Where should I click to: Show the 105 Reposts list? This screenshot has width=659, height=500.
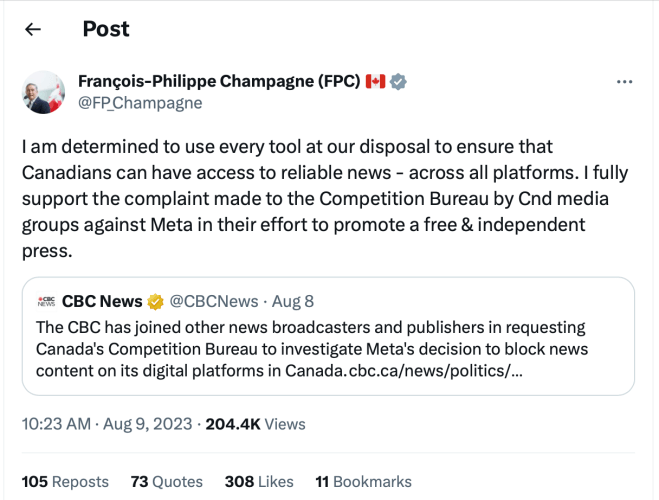point(65,482)
